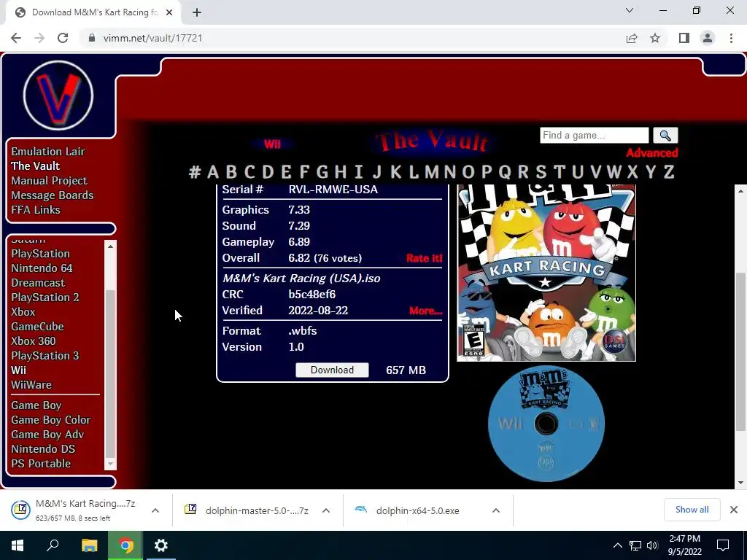Click the Download button for the game

332,370
